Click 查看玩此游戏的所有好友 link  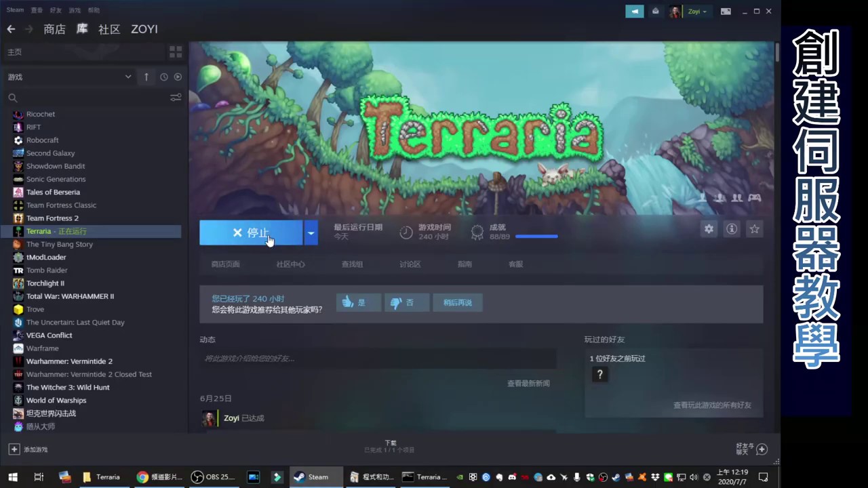point(712,405)
